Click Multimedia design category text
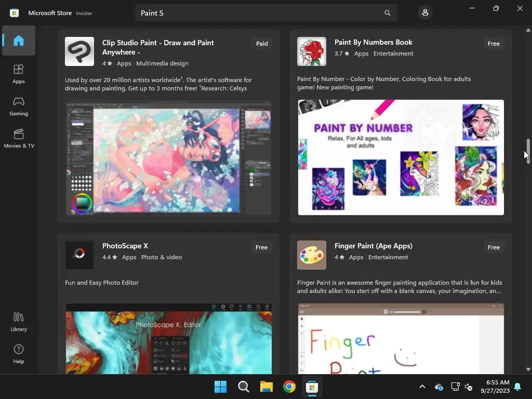Viewport: 532px width, 399px height. point(162,63)
